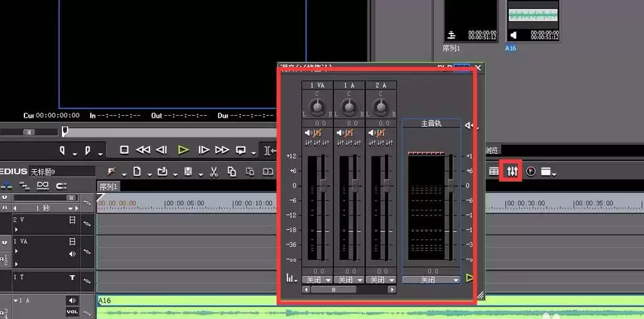Click the 序列1 bin thumbnail
This screenshot has width=644, height=319.
[x=471, y=21]
